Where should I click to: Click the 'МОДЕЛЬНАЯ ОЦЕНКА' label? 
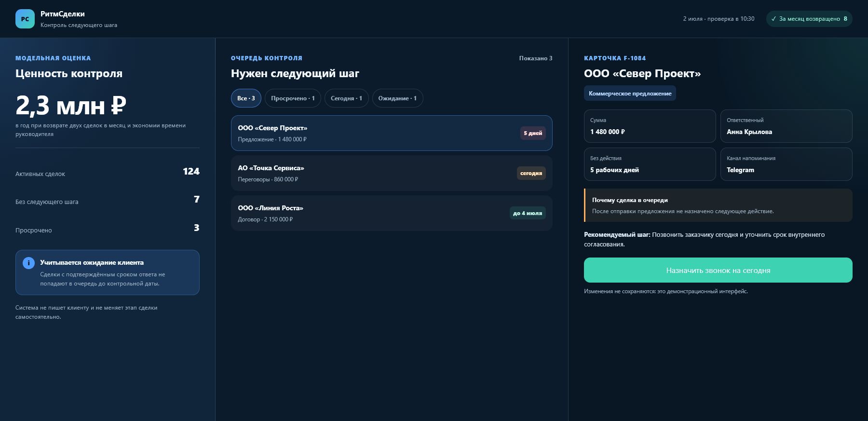53,58
